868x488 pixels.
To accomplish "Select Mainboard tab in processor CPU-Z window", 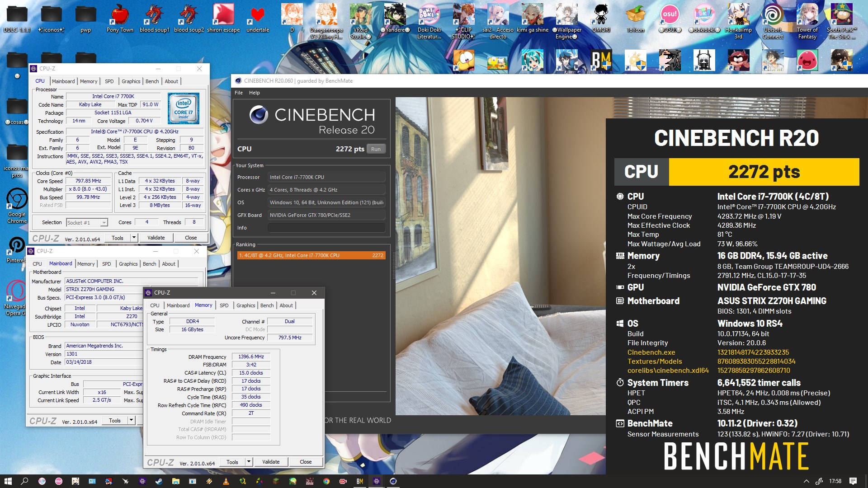I will pos(63,81).
